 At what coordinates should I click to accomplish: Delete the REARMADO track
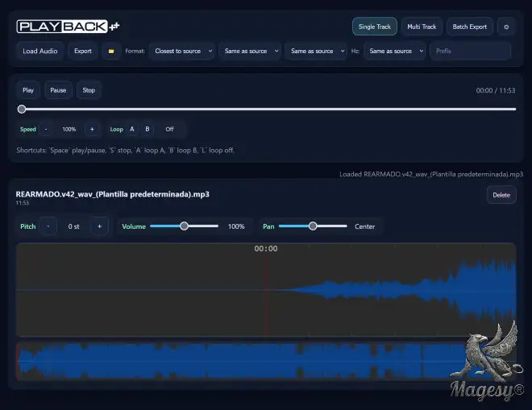tap(501, 195)
